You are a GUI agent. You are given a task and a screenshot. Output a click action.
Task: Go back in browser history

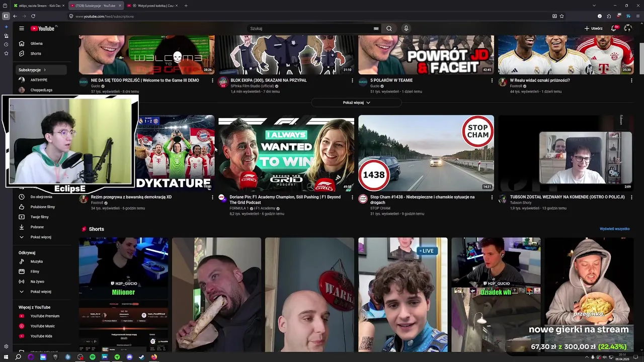15,16
